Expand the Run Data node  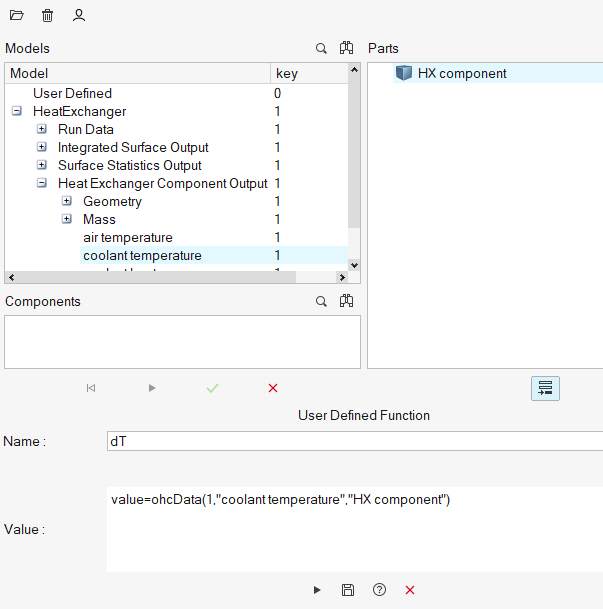click(42, 130)
